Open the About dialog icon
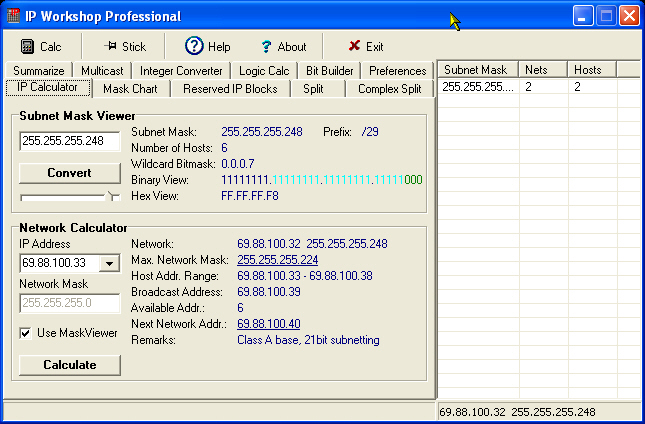 tap(266, 46)
